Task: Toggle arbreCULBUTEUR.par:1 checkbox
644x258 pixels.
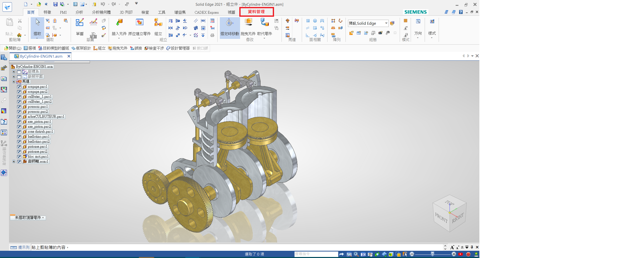Action: point(19,117)
